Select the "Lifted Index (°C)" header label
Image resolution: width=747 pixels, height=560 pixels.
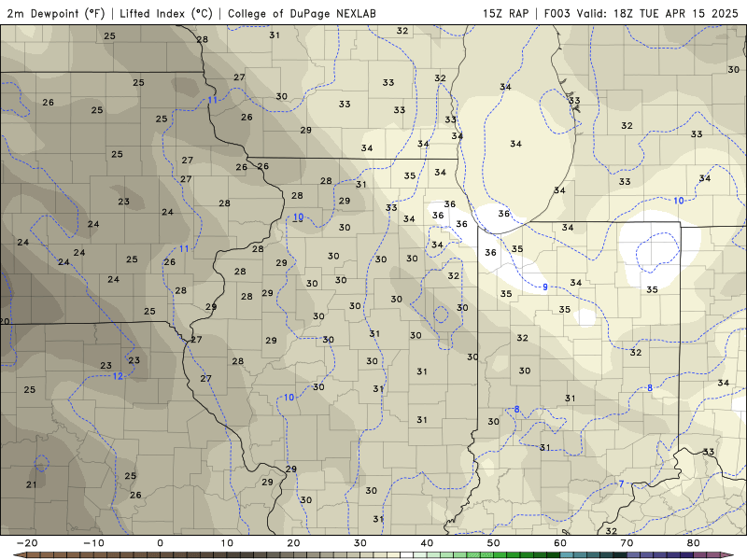(x=166, y=13)
